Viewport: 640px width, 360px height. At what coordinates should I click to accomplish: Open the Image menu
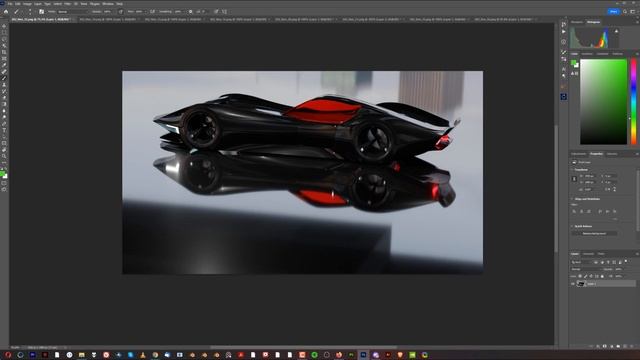pos(27,4)
